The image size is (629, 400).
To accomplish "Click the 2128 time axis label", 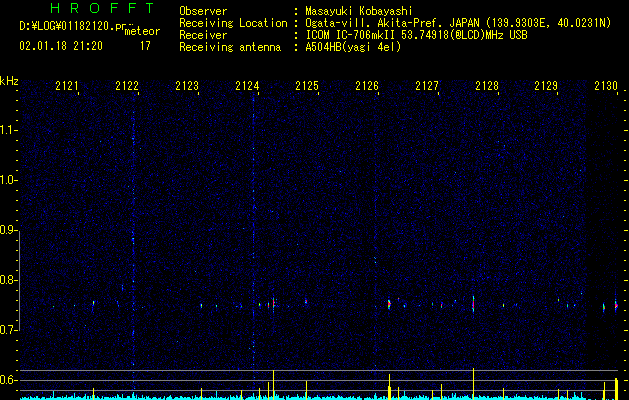I will pyautogui.click(x=487, y=86).
